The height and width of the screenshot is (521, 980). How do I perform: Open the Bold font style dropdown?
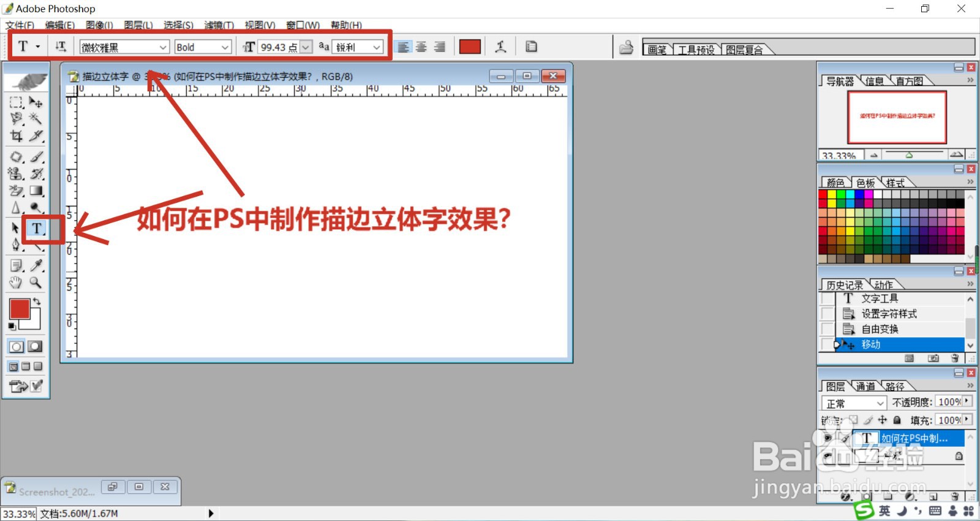click(225, 47)
